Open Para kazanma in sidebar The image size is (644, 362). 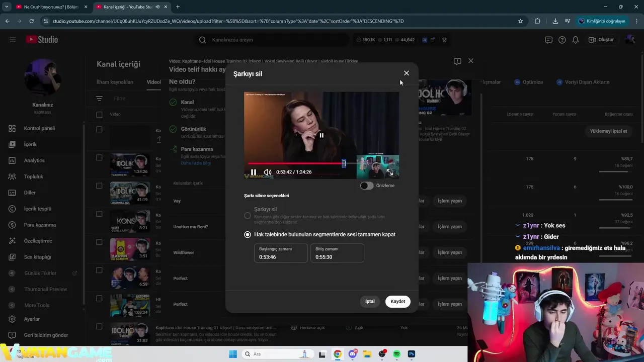[x=40, y=225]
